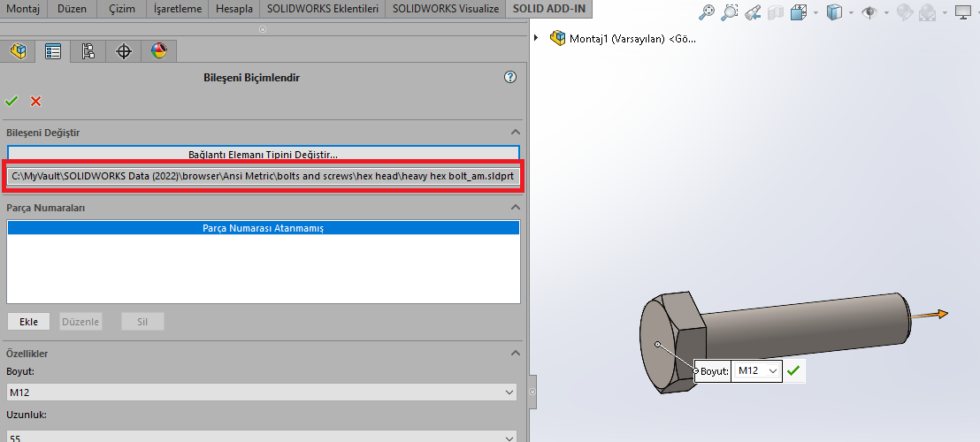Viewport: 980px width, 442px height.
Task: Click the Ekle button
Action: (28, 322)
